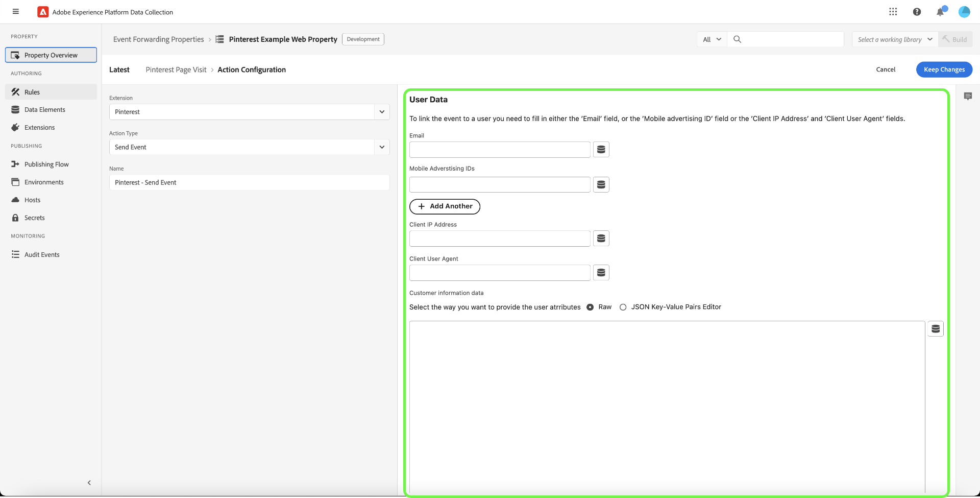
Task: Go to Rules in the sidebar
Action: pos(51,92)
